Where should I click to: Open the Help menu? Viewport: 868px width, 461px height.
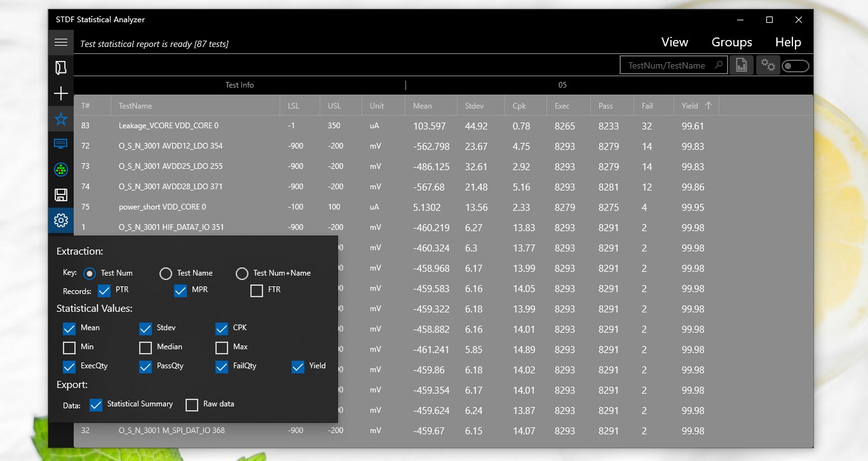tap(788, 42)
